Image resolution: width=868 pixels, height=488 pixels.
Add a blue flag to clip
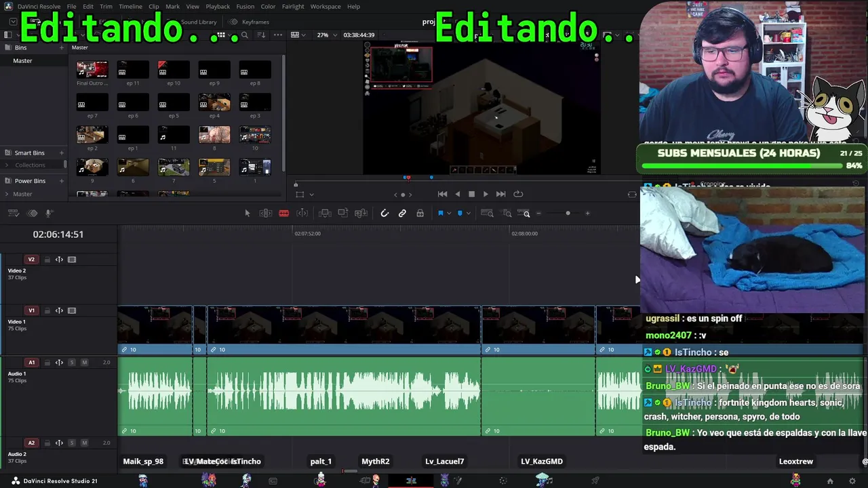coord(440,213)
